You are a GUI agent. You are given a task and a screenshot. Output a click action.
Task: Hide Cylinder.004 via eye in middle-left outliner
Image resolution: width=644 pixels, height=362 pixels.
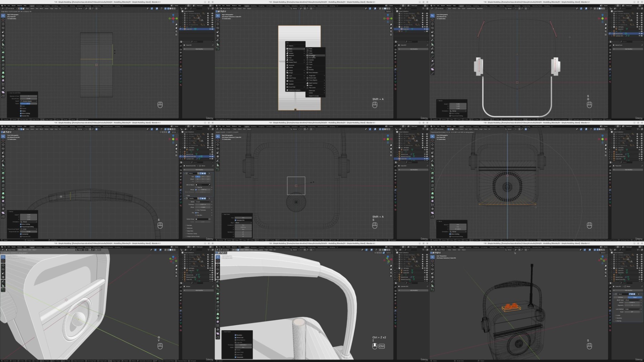click(x=210, y=159)
